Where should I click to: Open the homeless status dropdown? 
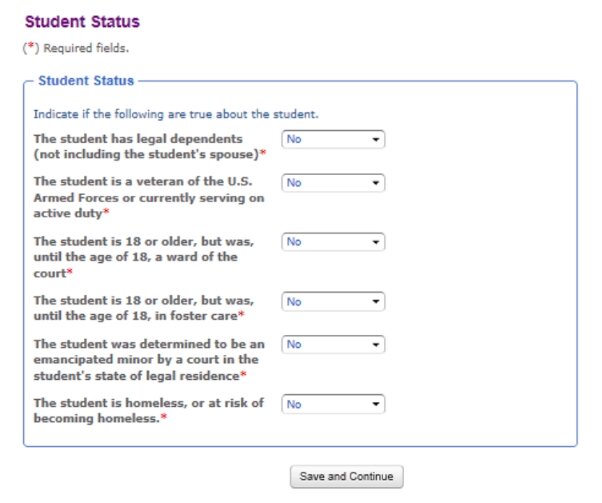click(333, 404)
